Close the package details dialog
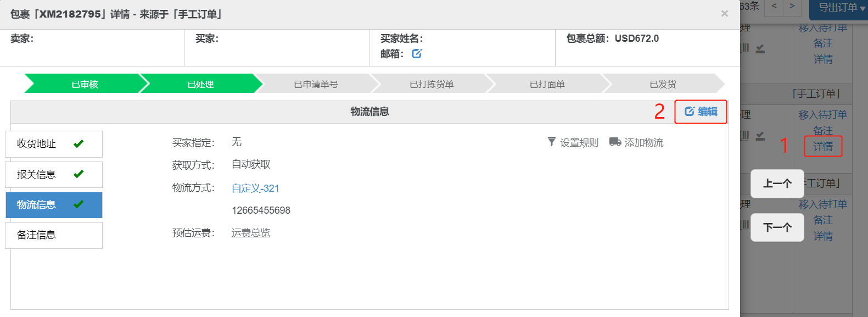Screen dimensions: 868x317 point(724,14)
